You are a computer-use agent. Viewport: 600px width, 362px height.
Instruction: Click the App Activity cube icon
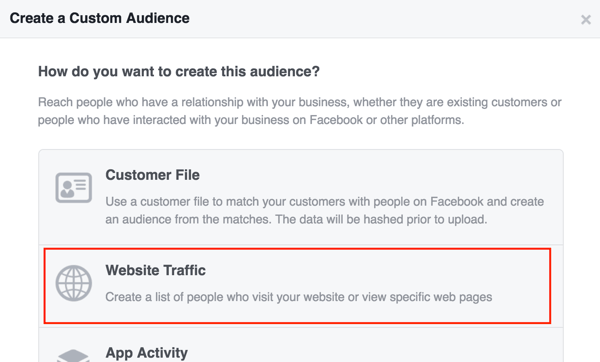click(x=73, y=356)
